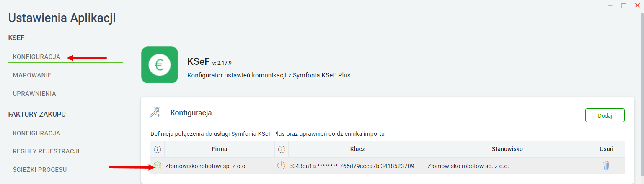Minimize the settings window
Screen dimensions: 644x184
click(610, 5)
